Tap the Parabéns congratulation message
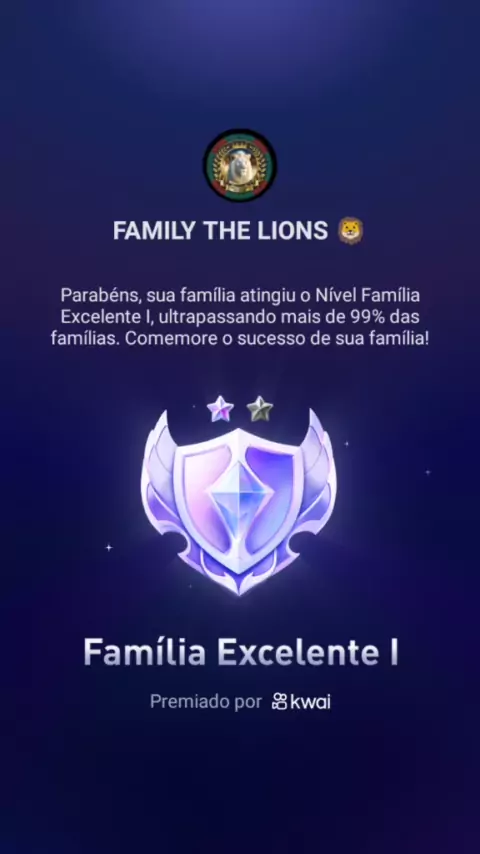Viewport: 480px width, 854px height. point(240,317)
